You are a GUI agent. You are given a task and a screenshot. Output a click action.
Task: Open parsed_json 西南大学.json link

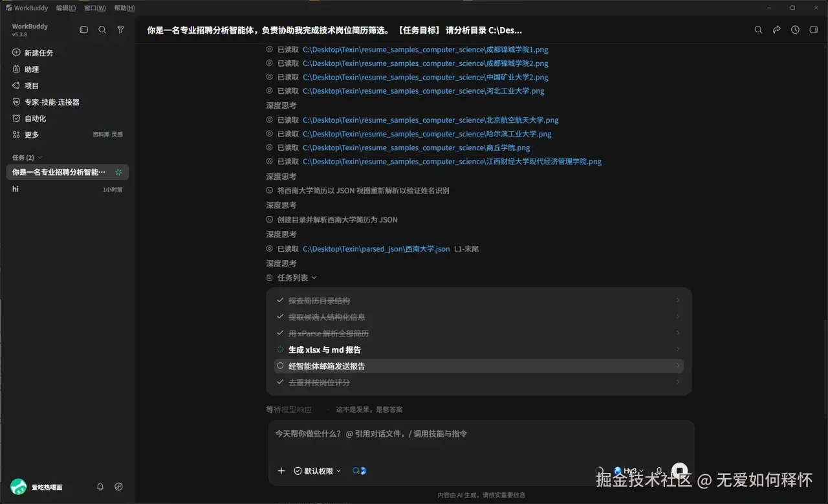376,249
